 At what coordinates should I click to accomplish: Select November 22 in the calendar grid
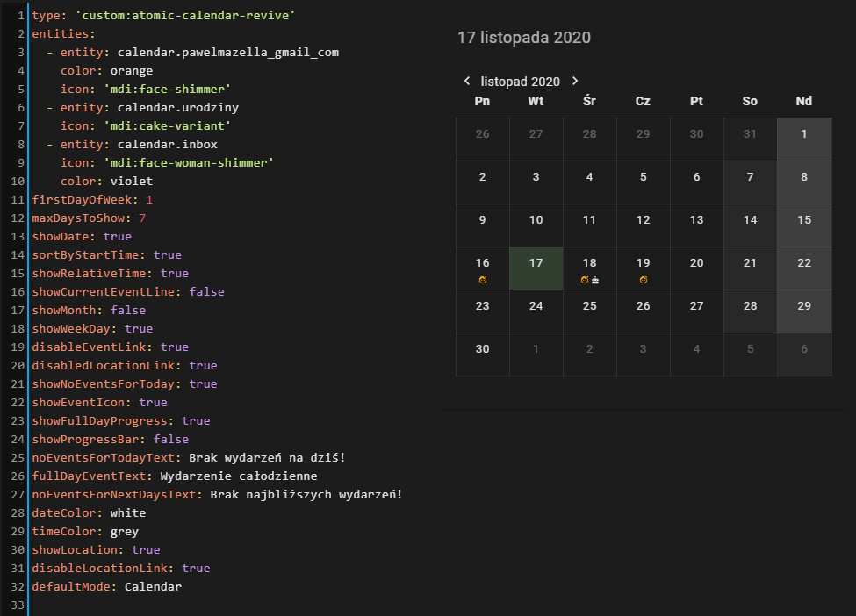coord(803,268)
